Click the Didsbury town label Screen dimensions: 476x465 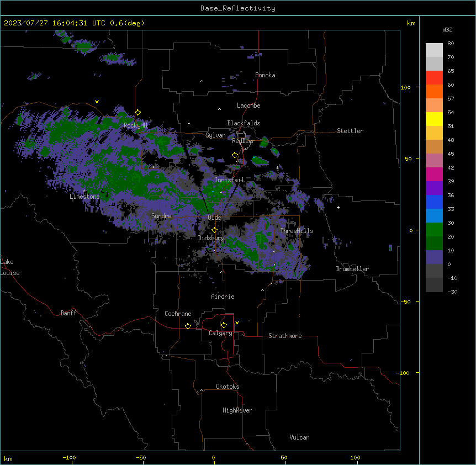coord(211,238)
